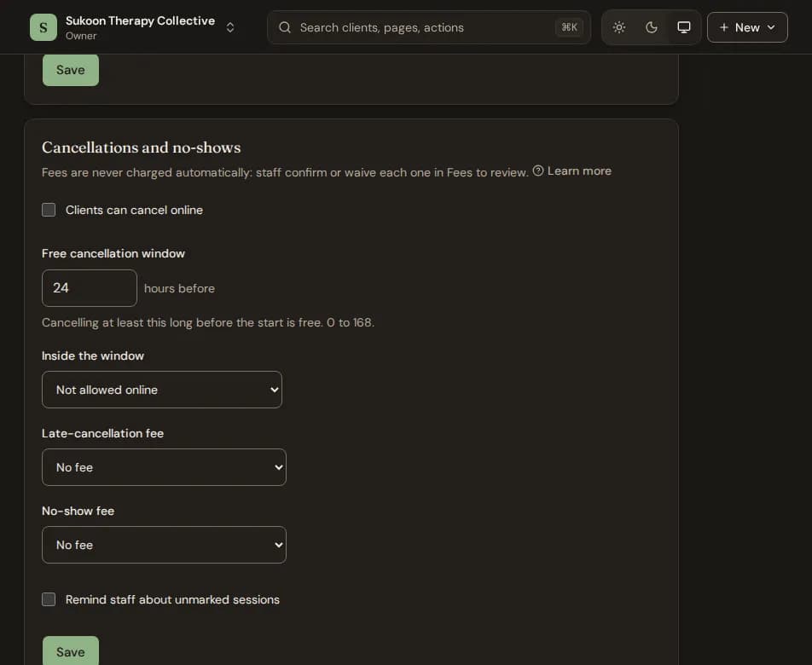
Task: Click the Free cancellation window label
Action: click(x=113, y=253)
